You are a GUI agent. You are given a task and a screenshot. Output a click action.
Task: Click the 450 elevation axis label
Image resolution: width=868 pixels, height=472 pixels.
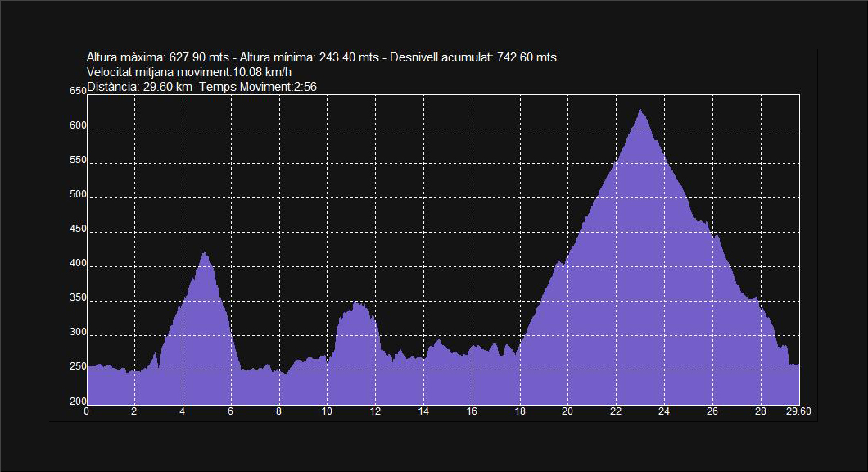(78, 229)
